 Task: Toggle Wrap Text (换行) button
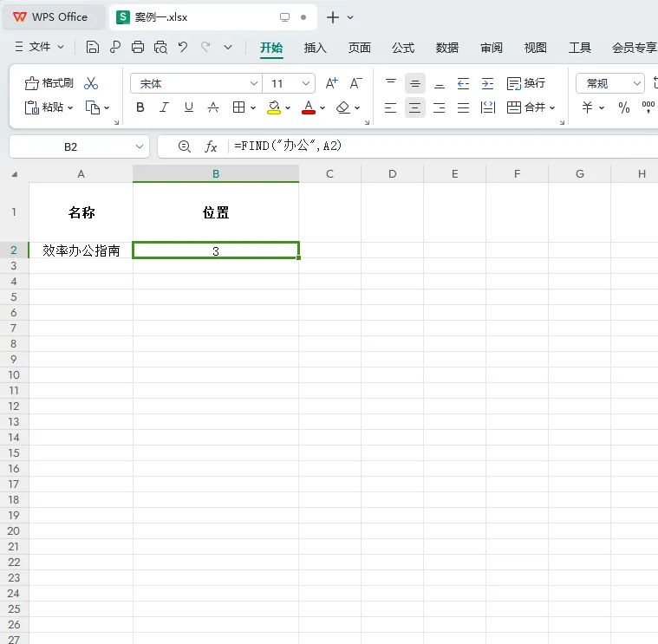tap(526, 83)
